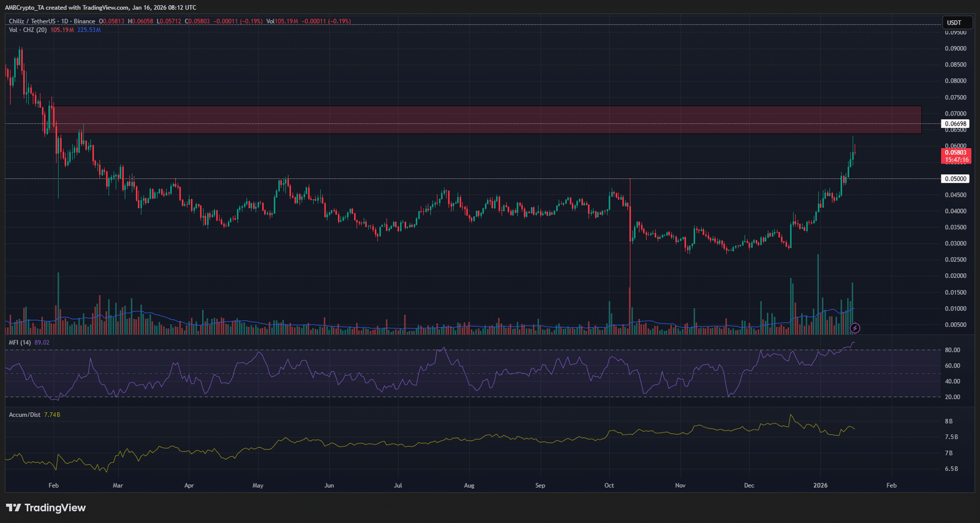Select the Vol · CHZ (20) indicator legend

pyautogui.click(x=28, y=30)
